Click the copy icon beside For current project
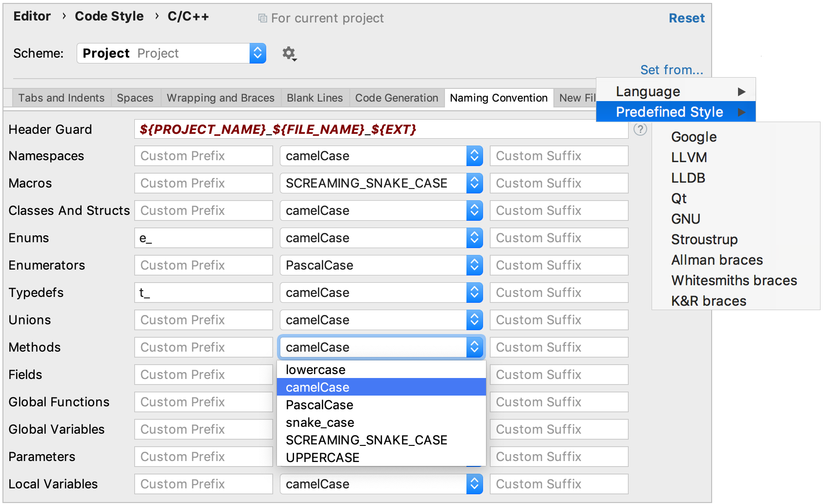 (x=263, y=19)
